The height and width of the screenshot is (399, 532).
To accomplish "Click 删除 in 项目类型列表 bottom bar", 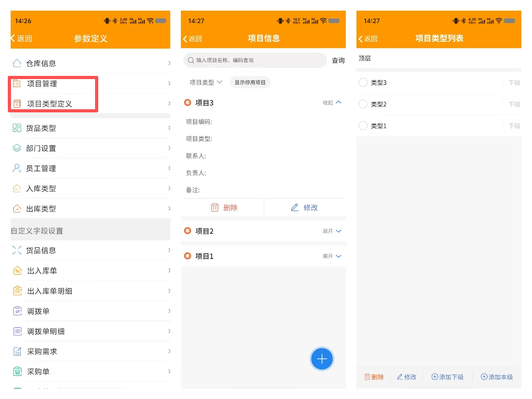I will tap(374, 377).
